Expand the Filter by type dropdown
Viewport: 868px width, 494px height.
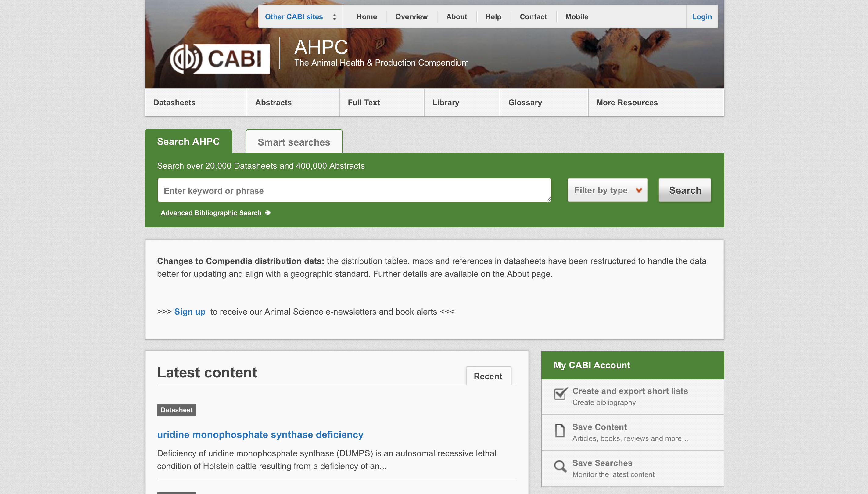(608, 190)
